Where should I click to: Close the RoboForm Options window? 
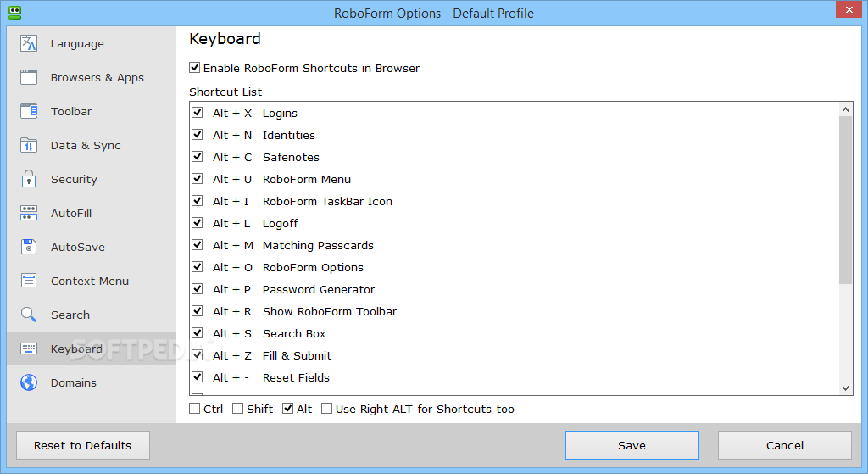[x=849, y=9]
